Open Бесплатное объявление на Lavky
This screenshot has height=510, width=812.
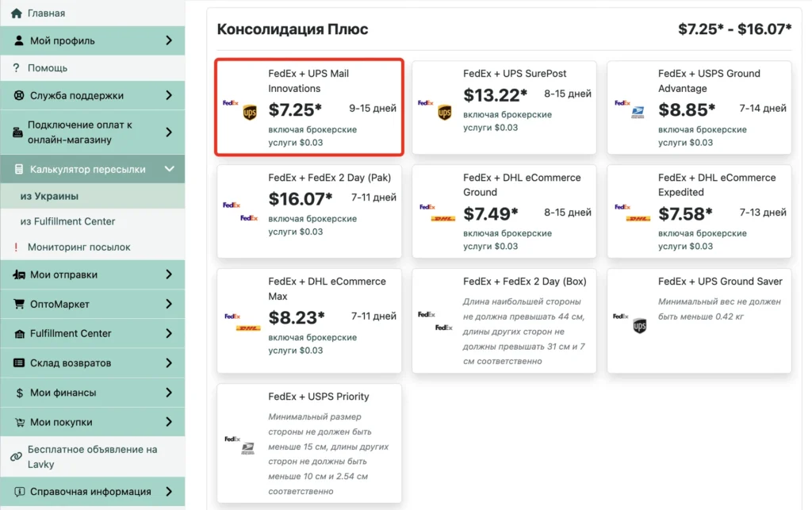(x=92, y=457)
